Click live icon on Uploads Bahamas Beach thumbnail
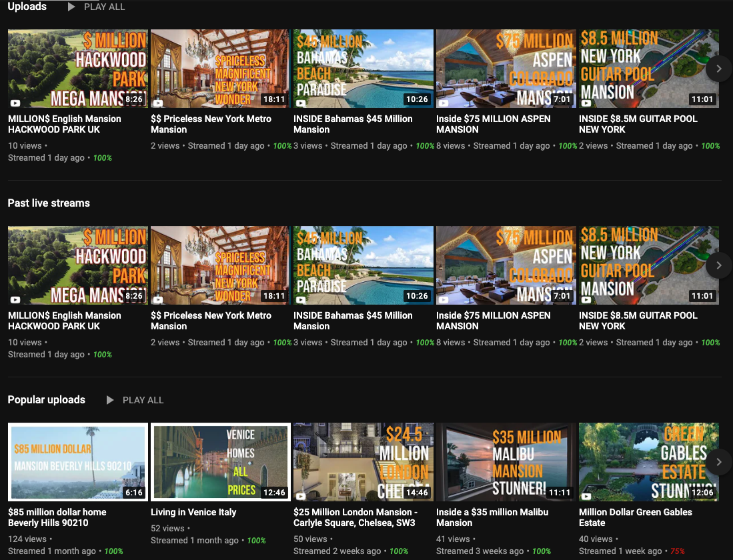Screen dimensions: 733x560 (x=301, y=103)
